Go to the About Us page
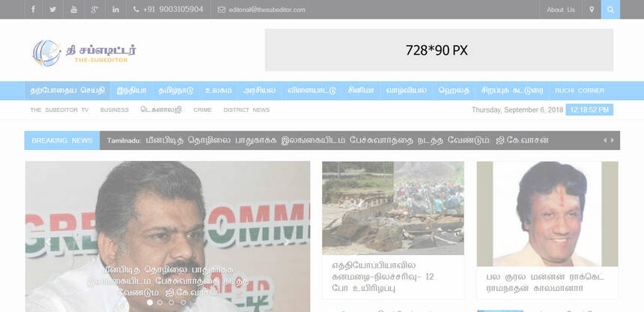The height and width of the screenshot is (312, 644). 561,10
